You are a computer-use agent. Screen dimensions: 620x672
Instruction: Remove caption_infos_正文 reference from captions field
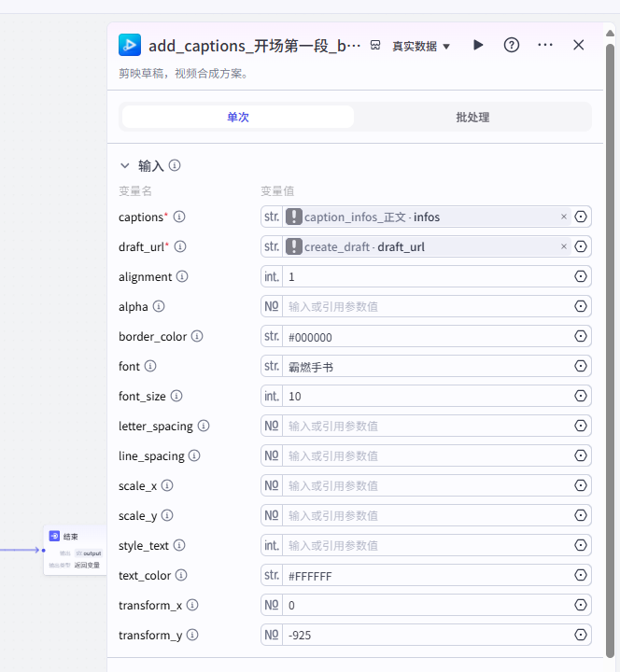pyautogui.click(x=563, y=217)
